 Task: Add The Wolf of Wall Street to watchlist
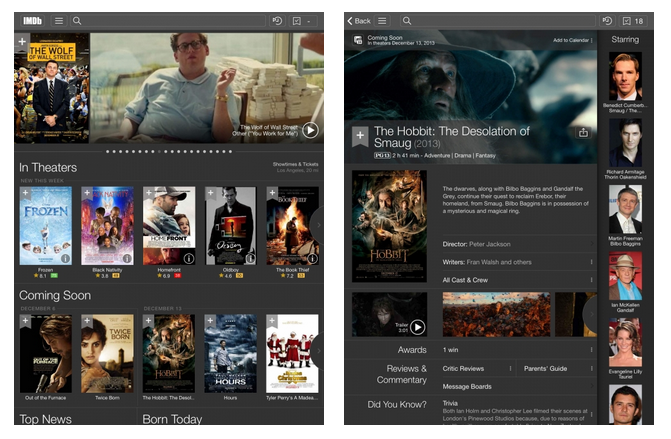pyautogui.click(x=22, y=42)
